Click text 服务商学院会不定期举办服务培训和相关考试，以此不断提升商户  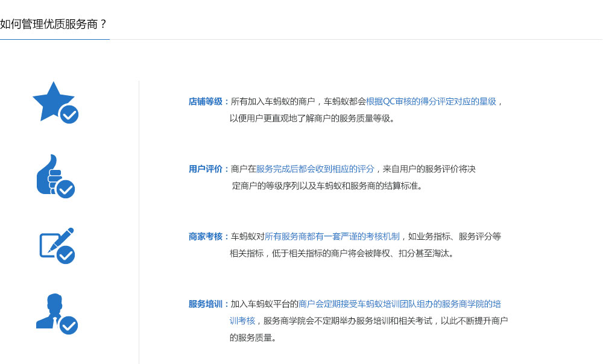tap(386, 321)
